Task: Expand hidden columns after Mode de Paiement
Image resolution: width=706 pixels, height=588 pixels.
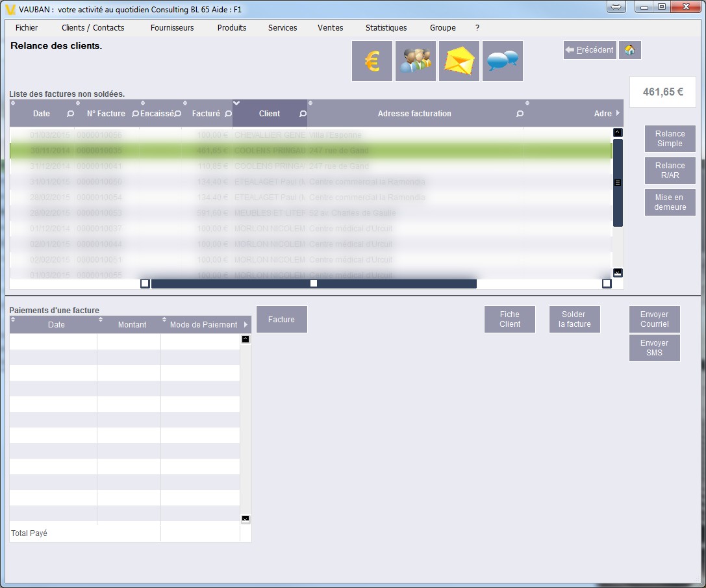Action: 246,324
